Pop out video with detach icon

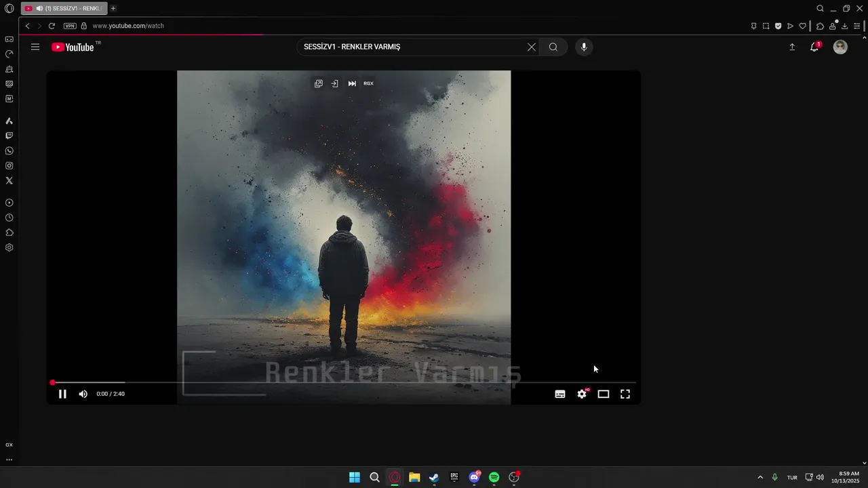coord(319,83)
